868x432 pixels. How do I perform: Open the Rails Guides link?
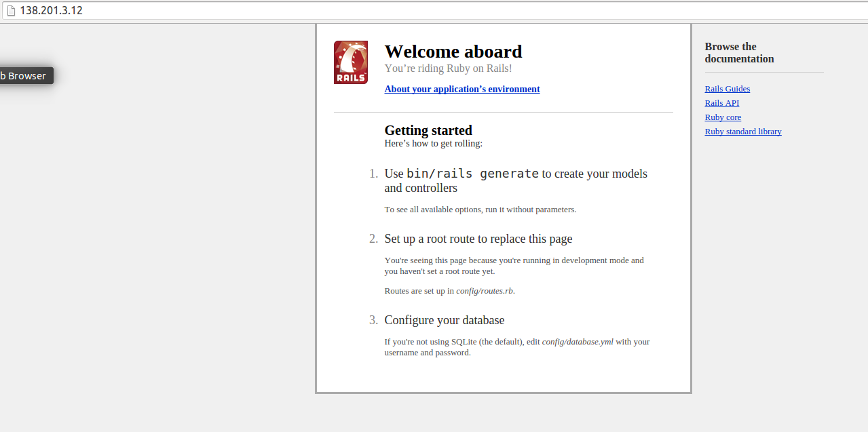728,89
